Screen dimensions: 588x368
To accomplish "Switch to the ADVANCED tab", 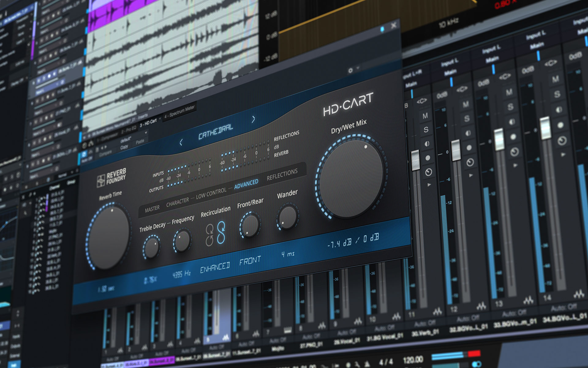I will pyautogui.click(x=246, y=184).
